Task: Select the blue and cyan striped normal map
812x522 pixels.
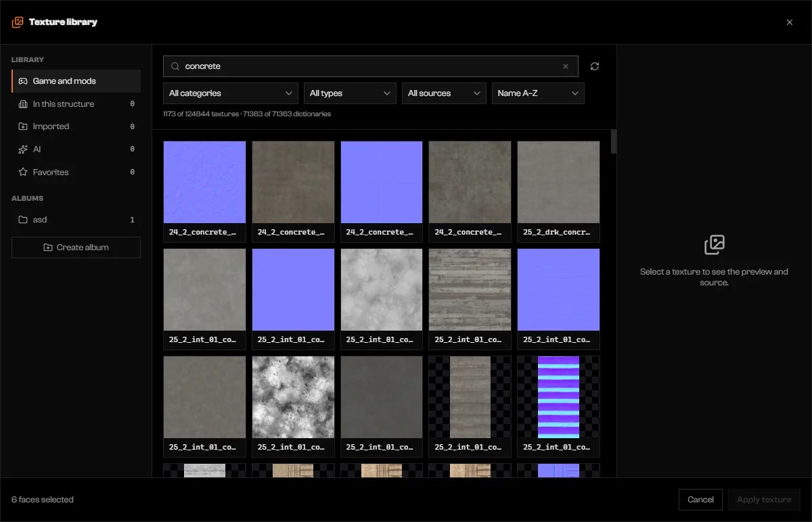Action: click(x=558, y=397)
